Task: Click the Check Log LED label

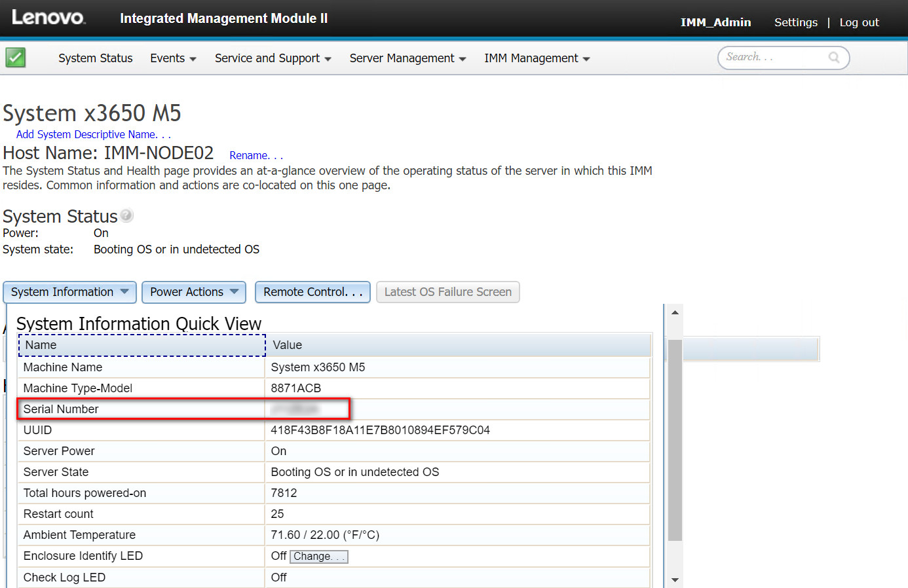Action: [64, 578]
